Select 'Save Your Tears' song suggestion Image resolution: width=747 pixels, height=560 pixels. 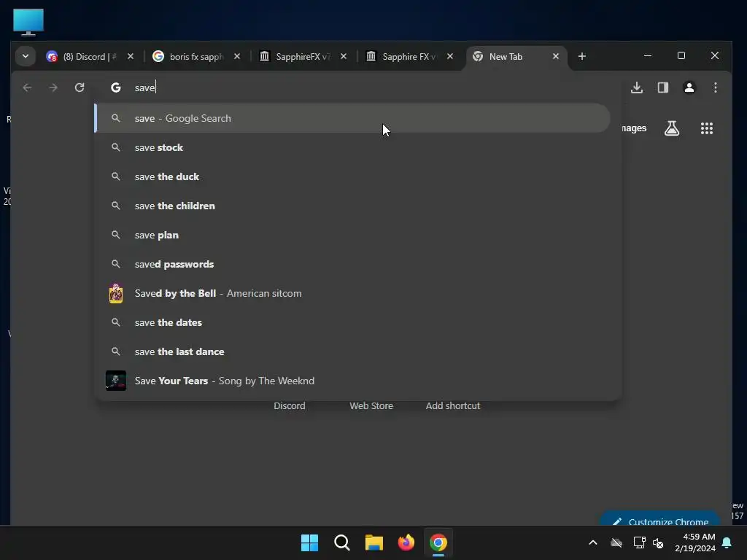352,381
